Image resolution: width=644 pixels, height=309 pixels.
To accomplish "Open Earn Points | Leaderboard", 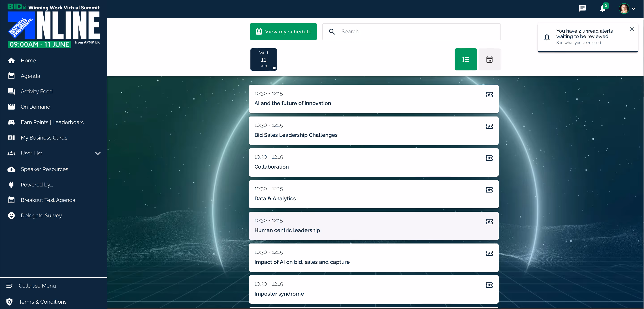I will pos(53,122).
